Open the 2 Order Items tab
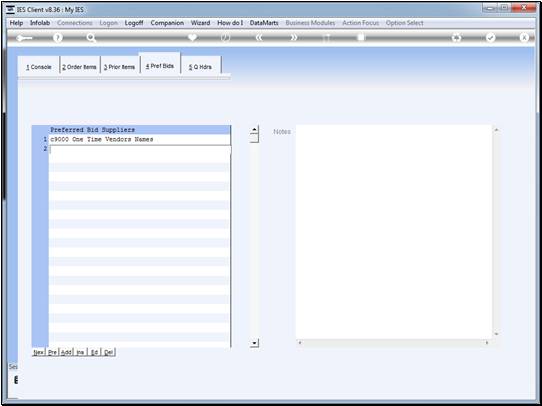The width and height of the screenshot is (542, 406). 80,67
